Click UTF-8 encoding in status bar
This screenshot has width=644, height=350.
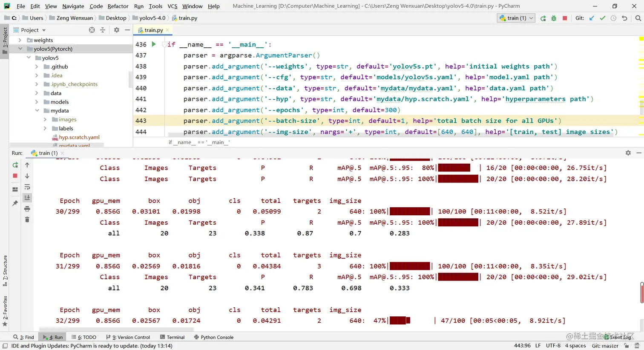point(553,346)
